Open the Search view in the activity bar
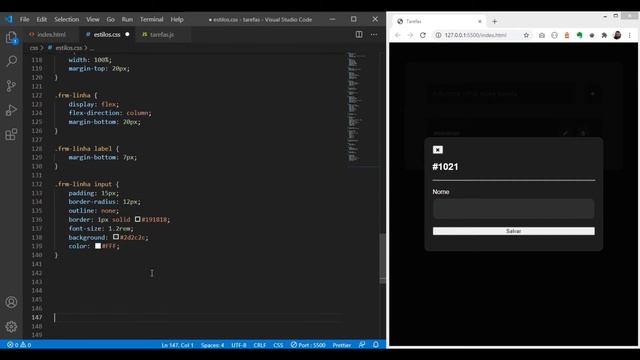The height and width of the screenshot is (360, 640). pos(11,62)
